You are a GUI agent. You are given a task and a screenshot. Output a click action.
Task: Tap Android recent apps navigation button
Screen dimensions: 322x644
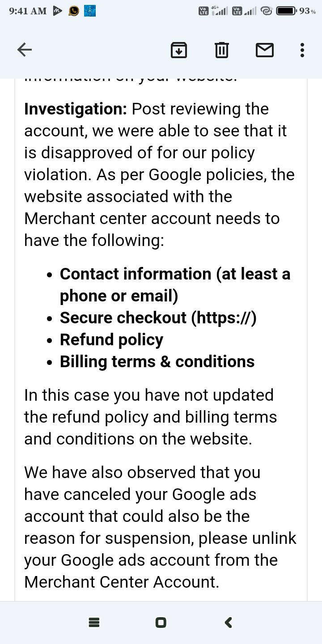coord(94,622)
